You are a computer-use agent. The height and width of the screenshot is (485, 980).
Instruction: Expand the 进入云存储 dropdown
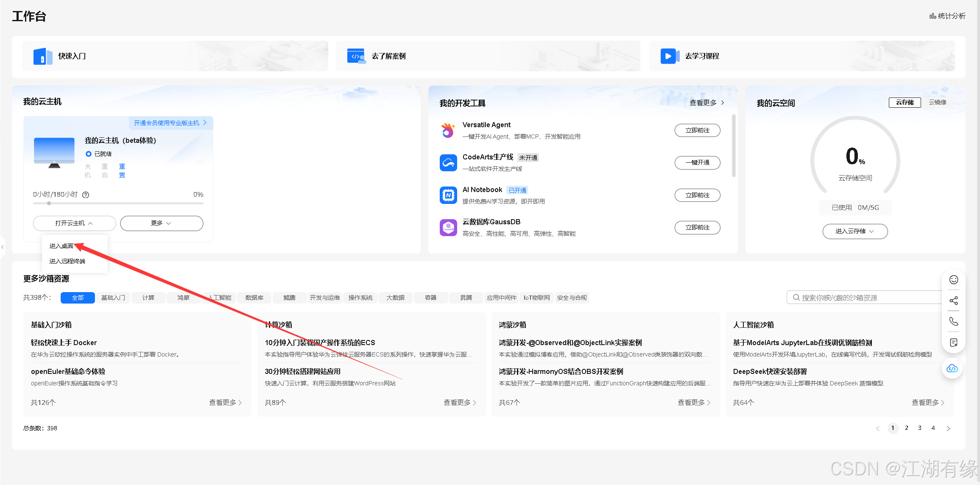click(x=854, y=231)
